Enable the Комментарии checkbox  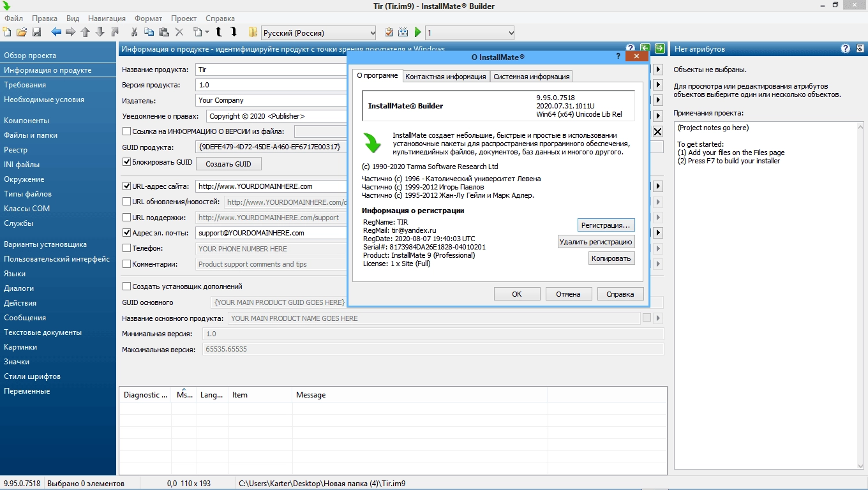coord(126,264)
